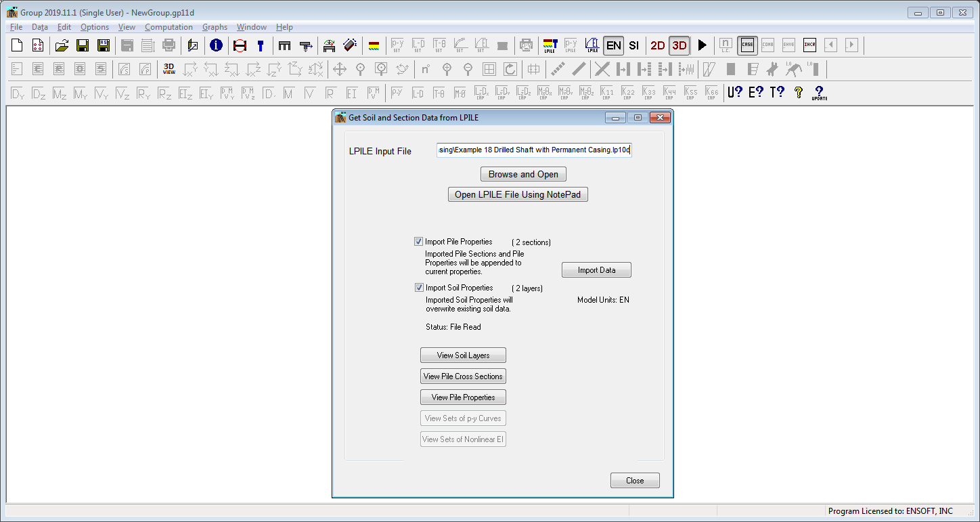
Task: Select the colorful LPILE import icon
Action: pos(550,45)
